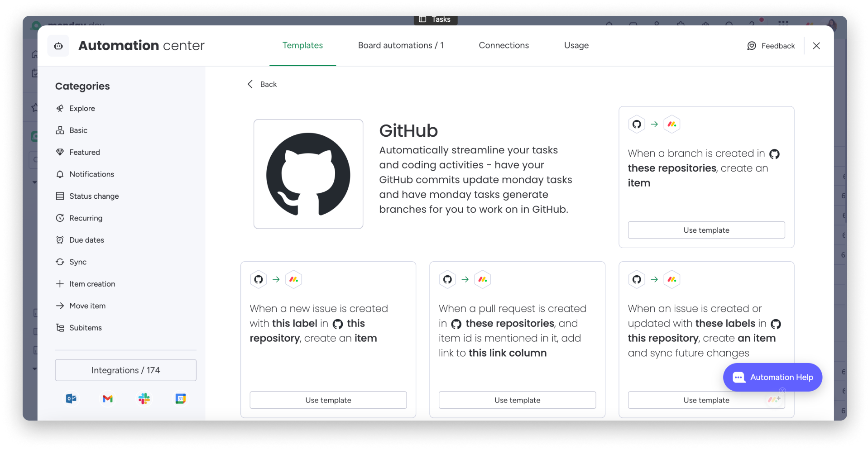This screenshot has width=868, height=450.
Task: Click GitHub icon on branch created card
Action: point(637,124)
